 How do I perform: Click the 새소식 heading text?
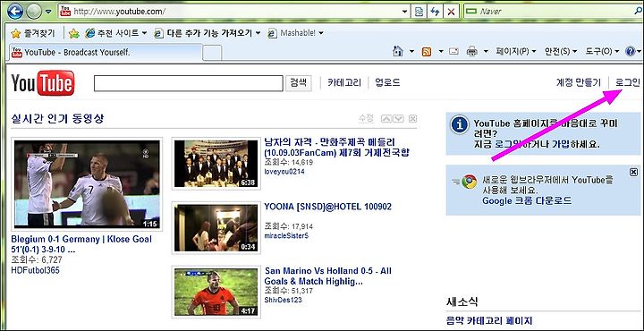[x=462, y=302]
